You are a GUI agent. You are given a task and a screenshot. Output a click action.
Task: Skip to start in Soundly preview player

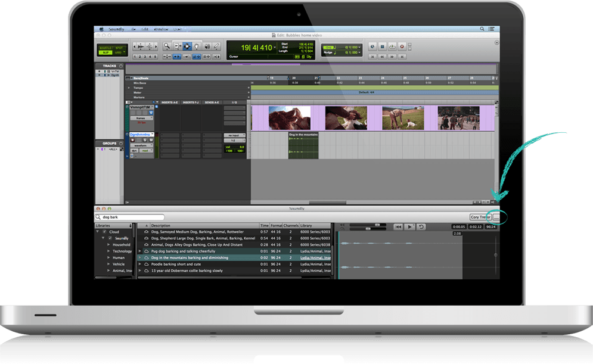(x=399, y=227)
